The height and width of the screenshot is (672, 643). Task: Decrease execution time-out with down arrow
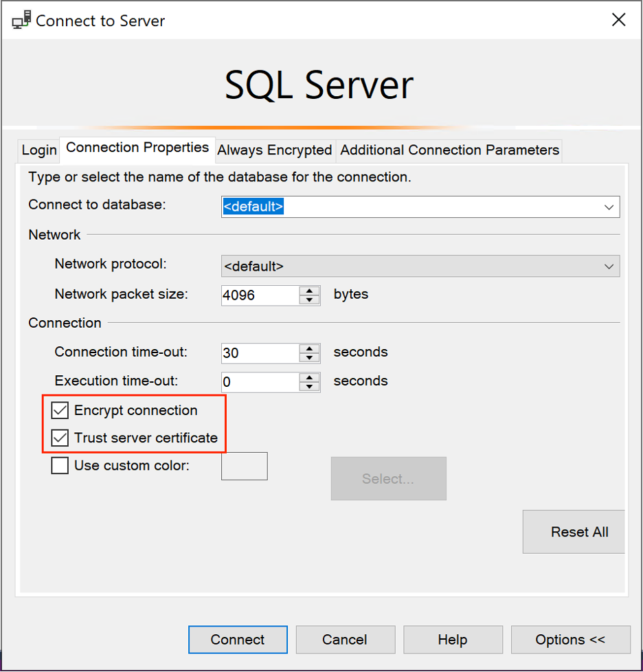coord(310,387)
